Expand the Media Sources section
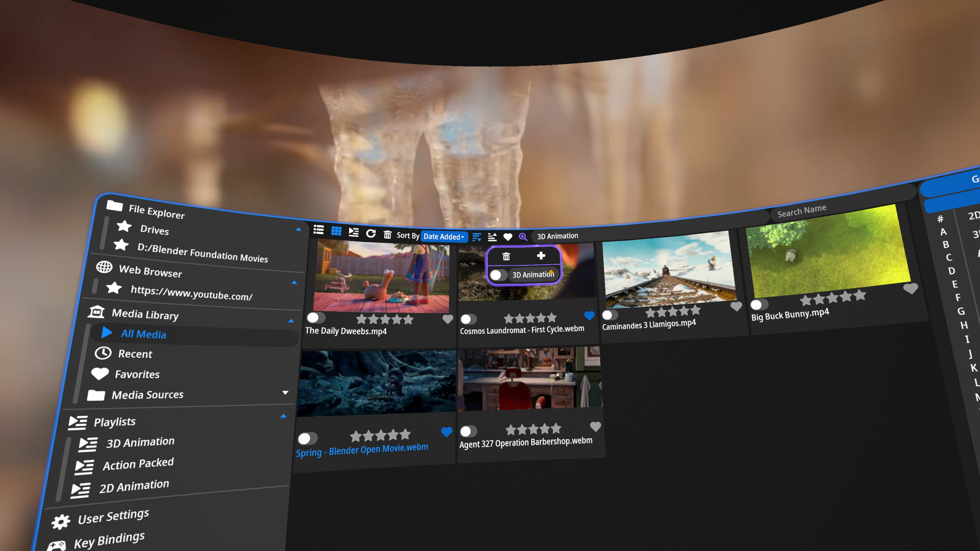Screen dimensions: 980x551 click(x=283, y=393)
